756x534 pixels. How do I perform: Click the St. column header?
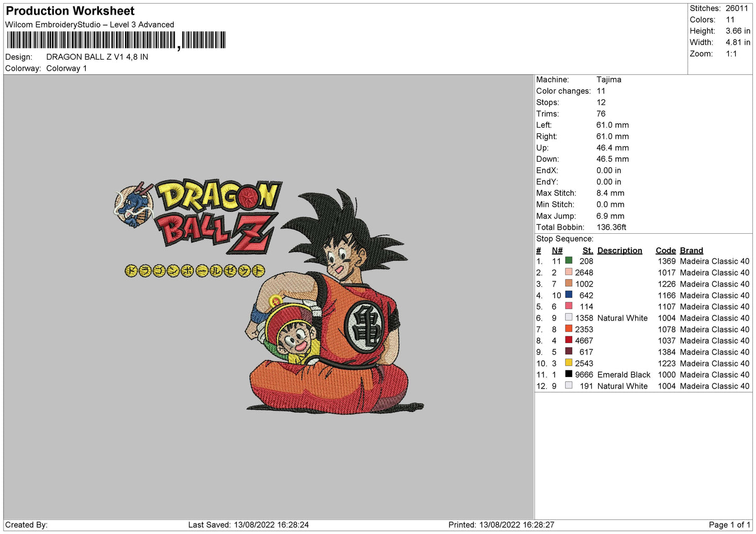pyautogui.click(x=588, y=251)
